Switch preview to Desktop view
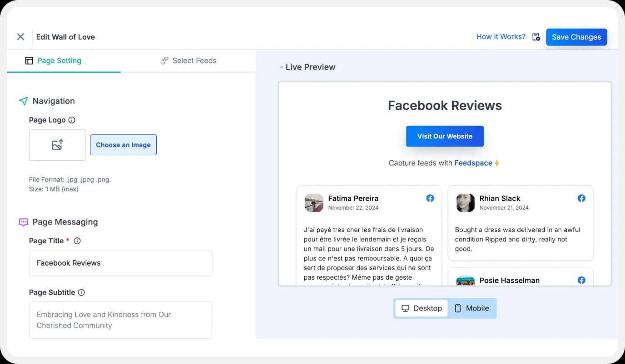 coord(422,308)
